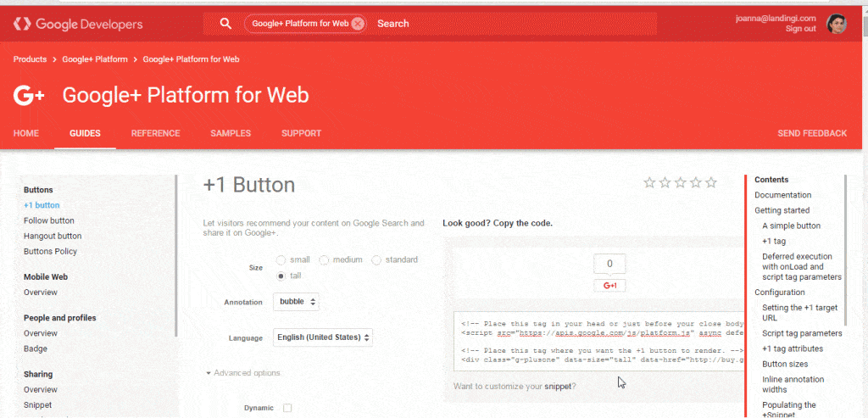Click the G+ logo in header

(x=28, y=95)
